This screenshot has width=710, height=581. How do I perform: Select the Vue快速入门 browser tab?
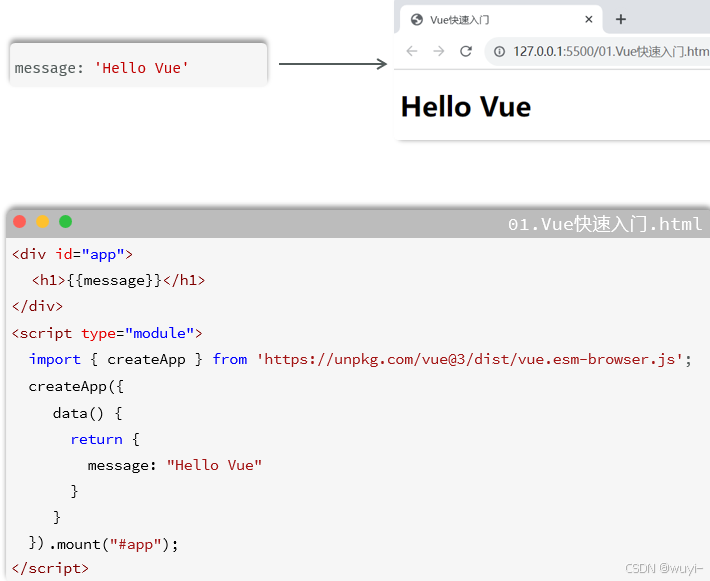(x=501, y=19)
